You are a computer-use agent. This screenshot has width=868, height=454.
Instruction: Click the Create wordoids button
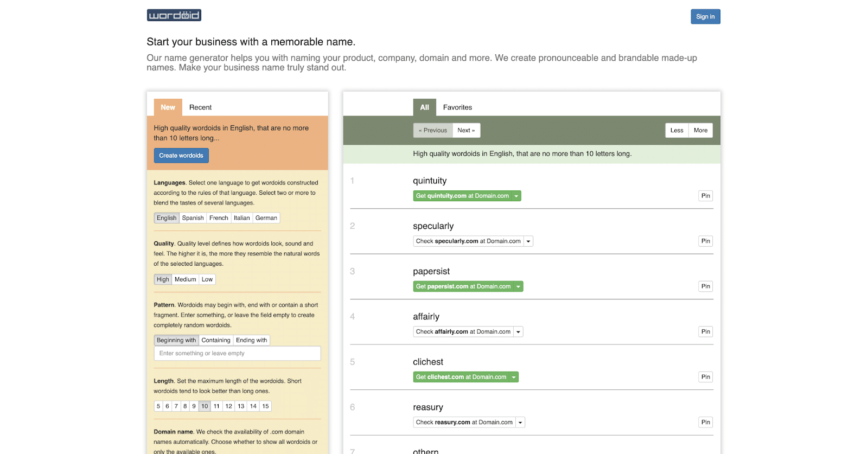tap(181, 156)
